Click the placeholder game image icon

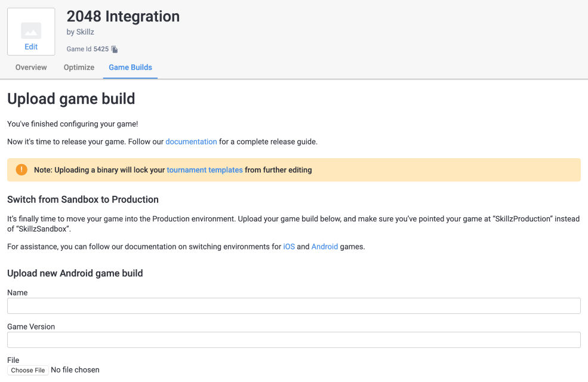point(31,31)
